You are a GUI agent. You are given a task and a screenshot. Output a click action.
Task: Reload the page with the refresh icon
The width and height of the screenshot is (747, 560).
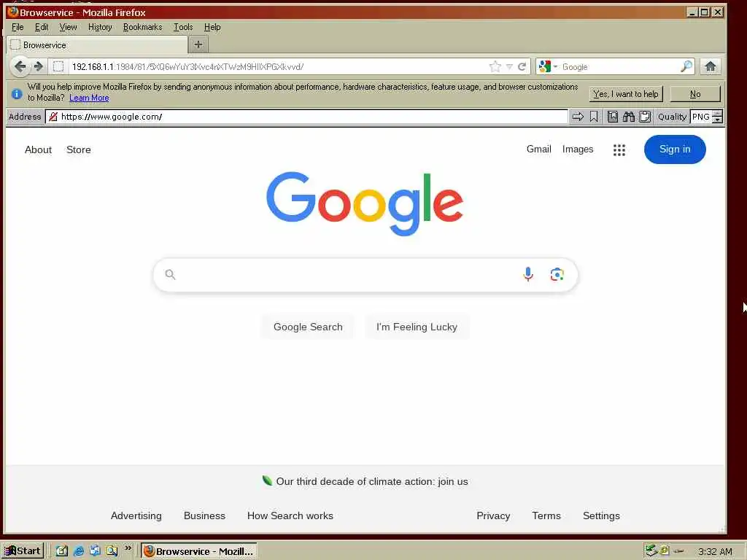522,66
